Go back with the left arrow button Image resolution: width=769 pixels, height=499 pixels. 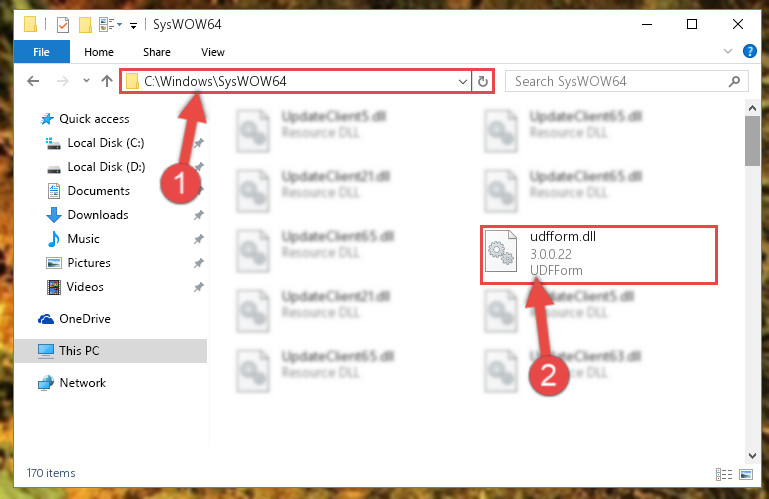coord(33,81)
